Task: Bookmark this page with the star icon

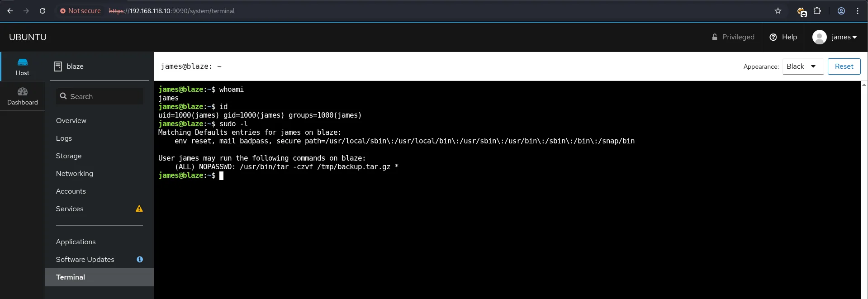Action: [x=778, y=11]
